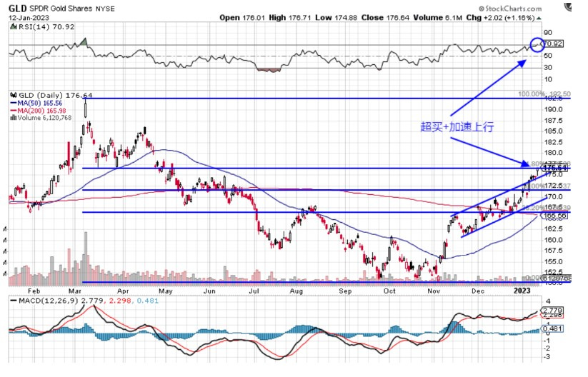Click the MACD(12,26,9) indicator label
The image size is (588, 377).
click(48, 301)
